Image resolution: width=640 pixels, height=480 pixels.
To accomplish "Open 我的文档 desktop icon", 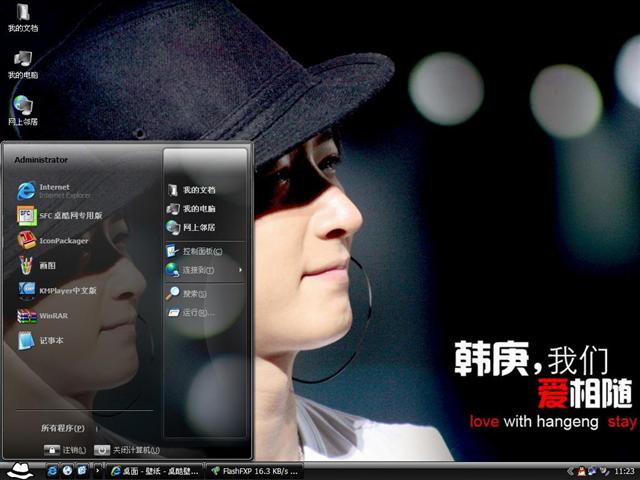I will pyautogui.click(x=23, y=18).
